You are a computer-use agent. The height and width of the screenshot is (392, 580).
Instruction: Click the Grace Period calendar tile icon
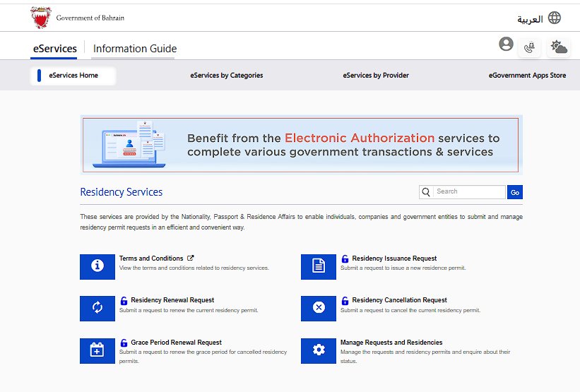tap(97, 350)
